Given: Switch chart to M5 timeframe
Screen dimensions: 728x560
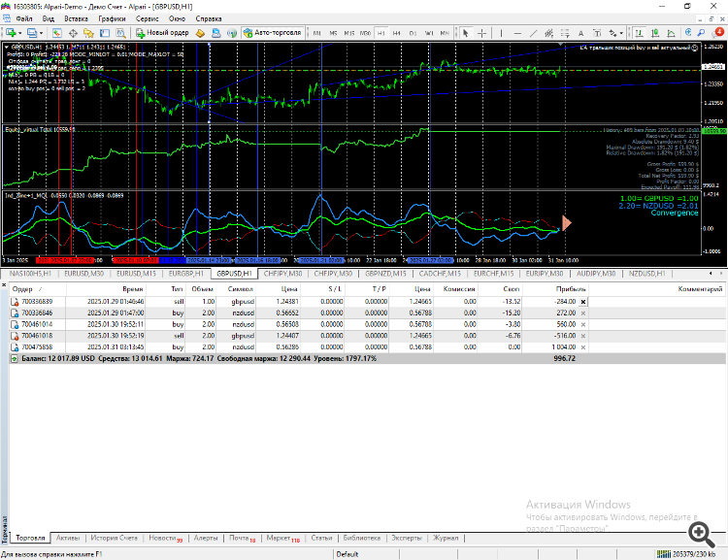Looking at the screenshot, I should tap(333, 33).
